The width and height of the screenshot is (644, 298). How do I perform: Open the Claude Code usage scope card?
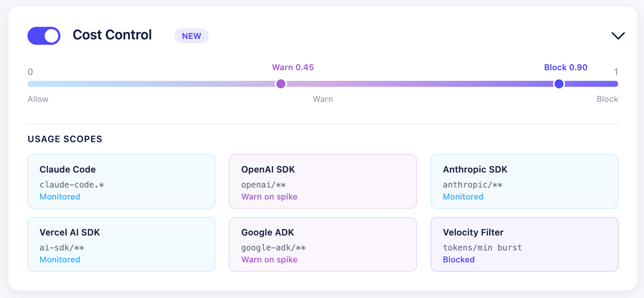point(121,181)
